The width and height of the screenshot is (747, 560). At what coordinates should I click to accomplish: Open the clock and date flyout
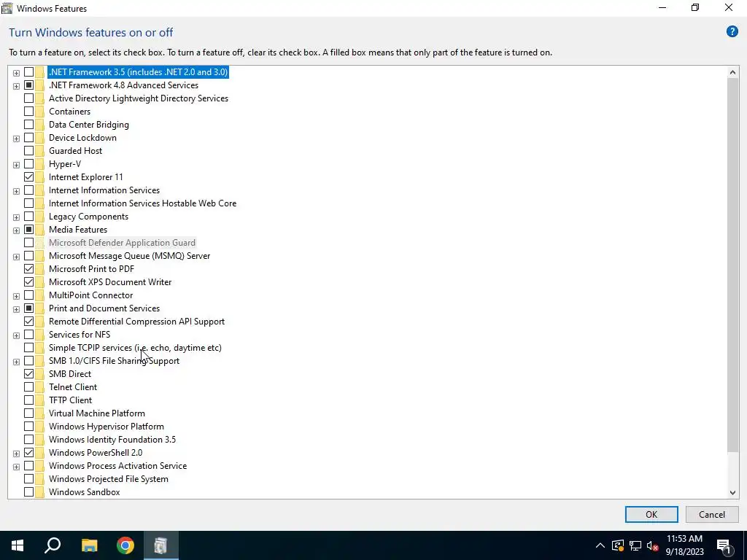pyautogui.click(x=684, y=545)
